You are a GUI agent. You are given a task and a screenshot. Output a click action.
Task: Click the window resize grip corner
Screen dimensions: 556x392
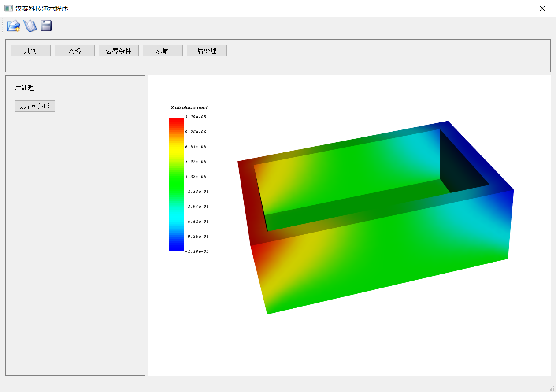tap(552, 388)
